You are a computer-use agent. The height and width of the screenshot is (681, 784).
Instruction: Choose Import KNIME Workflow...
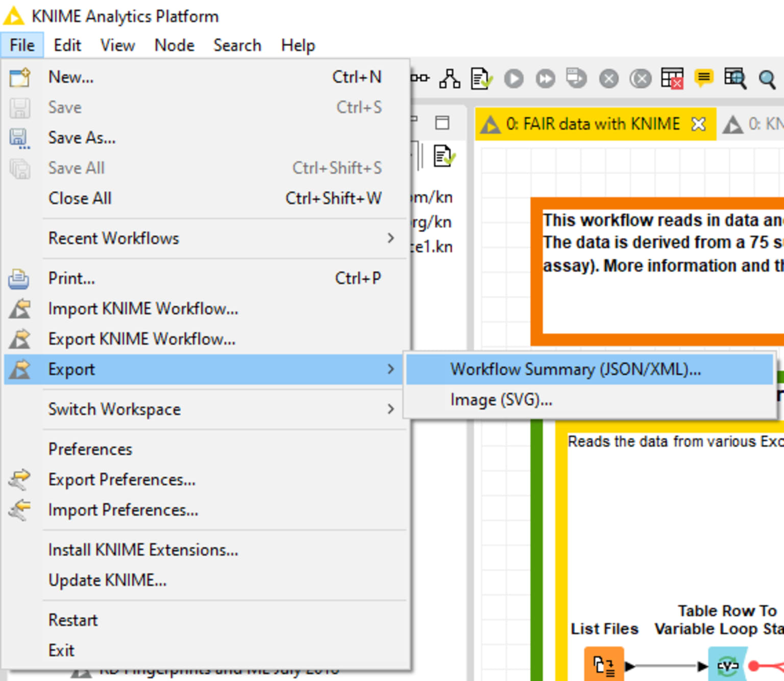206,309
